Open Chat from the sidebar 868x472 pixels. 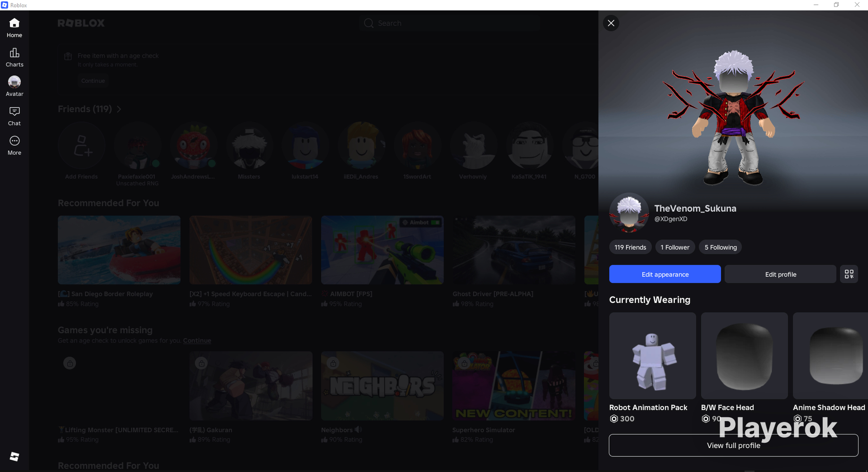14,116
